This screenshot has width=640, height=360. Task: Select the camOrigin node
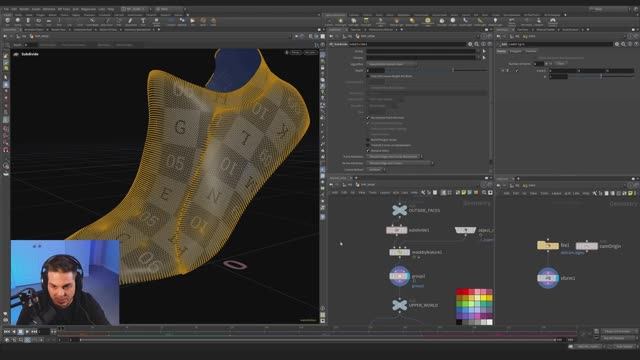click(x=587, y=246)
